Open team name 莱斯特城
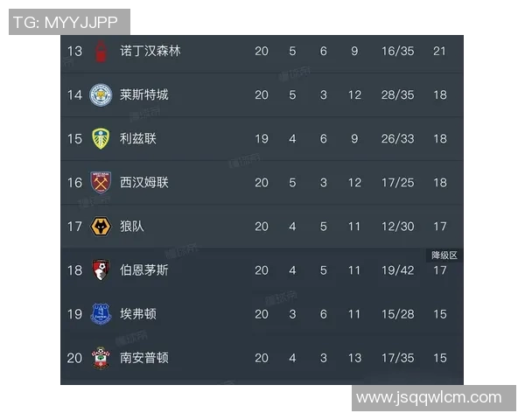The height and width of the screenshot is (420, 525). click(x=143, y=94)
